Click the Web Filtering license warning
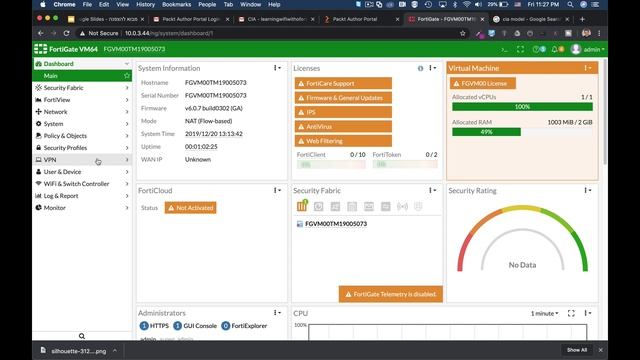 tap(343, 141)
